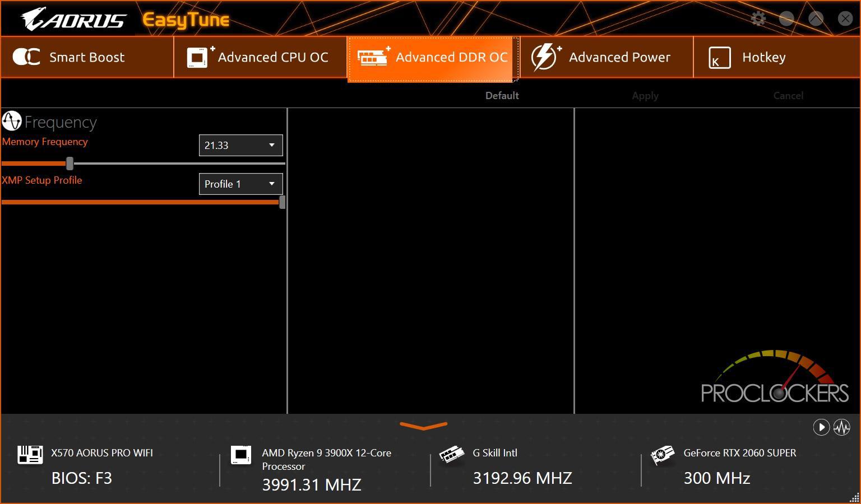Click the lightning bolt Advanced Power icon
This screenshot has width=861, height=504.
point(546,57)
